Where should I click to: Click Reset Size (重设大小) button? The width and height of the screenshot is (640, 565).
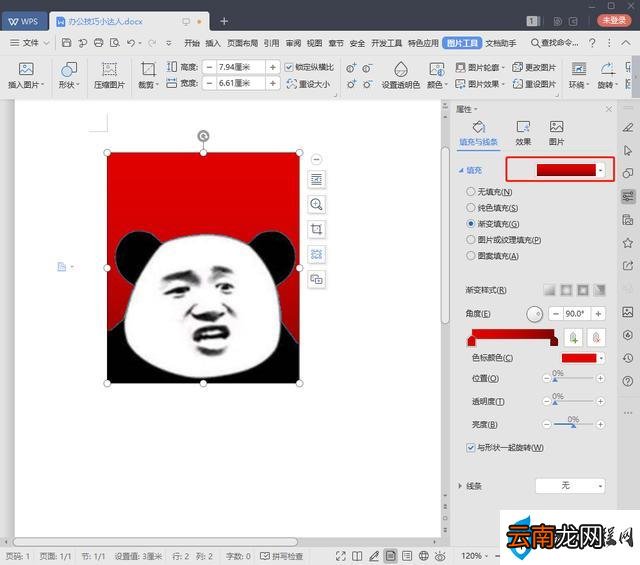click(308, 84)
